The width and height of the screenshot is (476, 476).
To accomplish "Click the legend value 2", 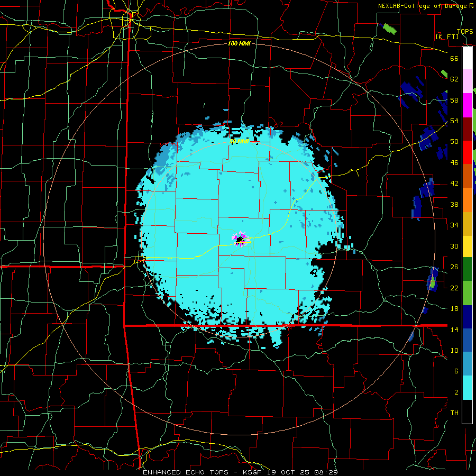I will [x=456, y=392].
